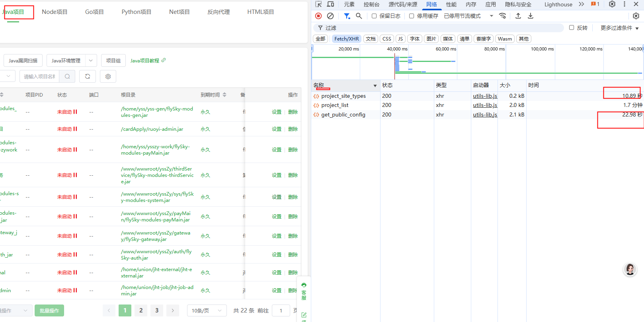Open customer service floating icon
This screenshot has height=322, width=644.
coord(304,291)
